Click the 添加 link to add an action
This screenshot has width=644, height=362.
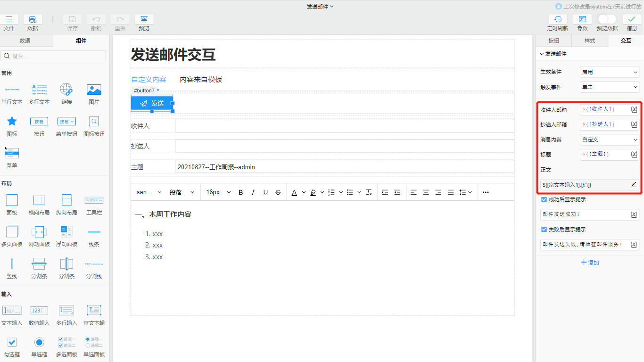pos(590,262)
